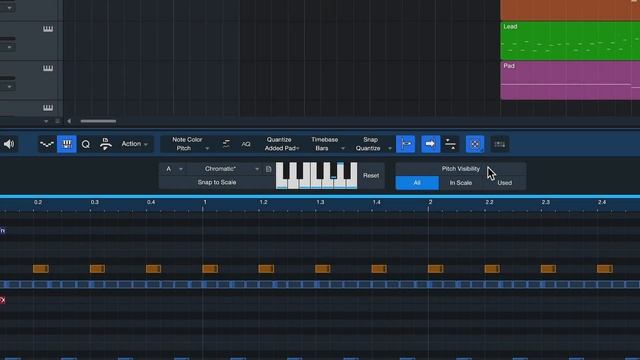640x360 pixels.
Task: Select the orange note at bar 1
Action: click(210, 269)
